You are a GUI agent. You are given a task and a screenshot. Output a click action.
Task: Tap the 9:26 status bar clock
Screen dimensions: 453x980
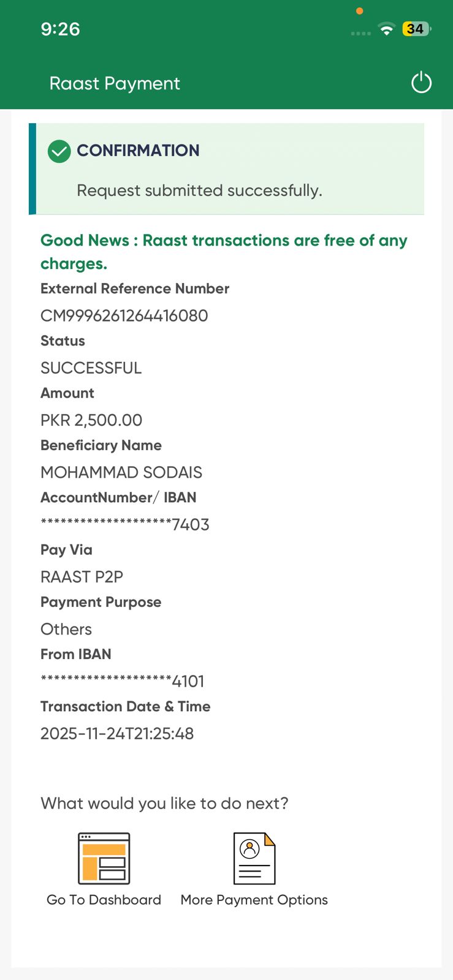(x=60, y=29)
